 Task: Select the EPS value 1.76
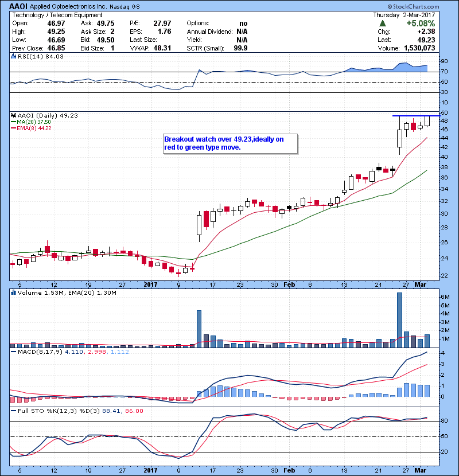pos(164,32)
